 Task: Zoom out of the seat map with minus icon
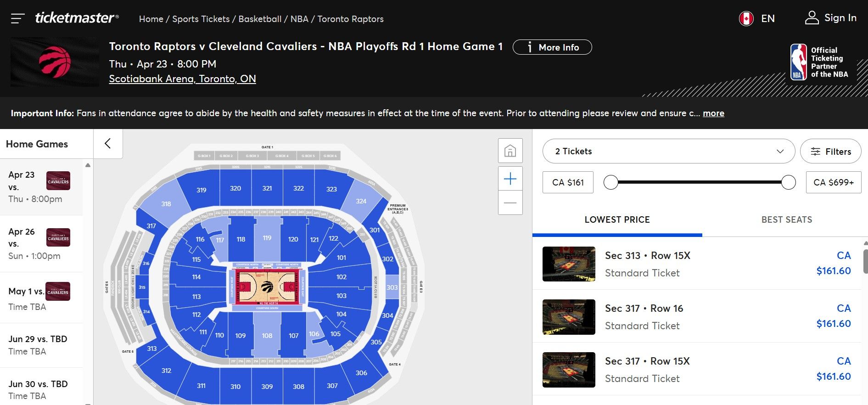(510, 202)
